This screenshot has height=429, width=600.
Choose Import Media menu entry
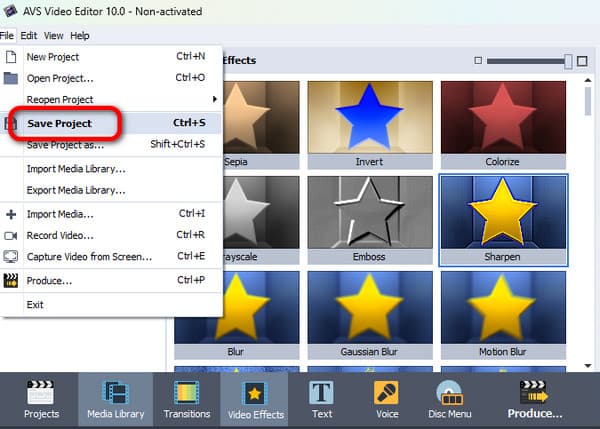[x=111, y=214]
